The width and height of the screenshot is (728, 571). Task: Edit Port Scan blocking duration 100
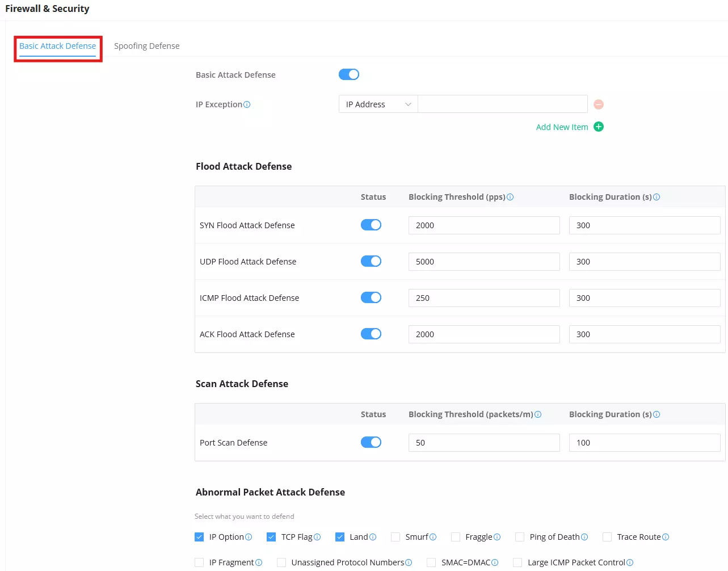[645, 443]
